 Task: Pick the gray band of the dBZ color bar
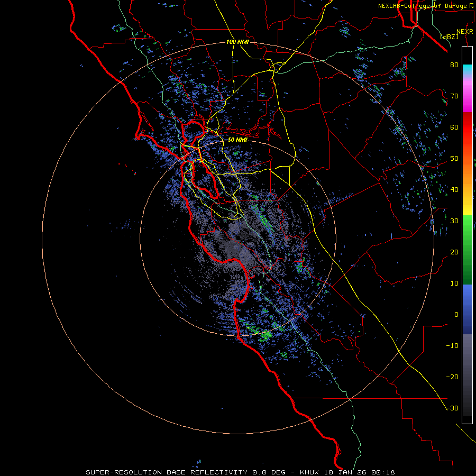(467, 375)
